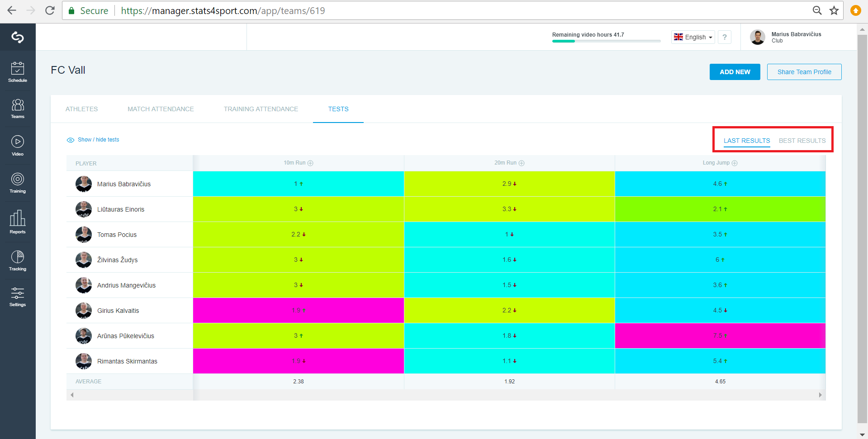This screenshot has height=439, width=868.
Task: Switch to LAST RESULTS view
Action: point(747,141)
